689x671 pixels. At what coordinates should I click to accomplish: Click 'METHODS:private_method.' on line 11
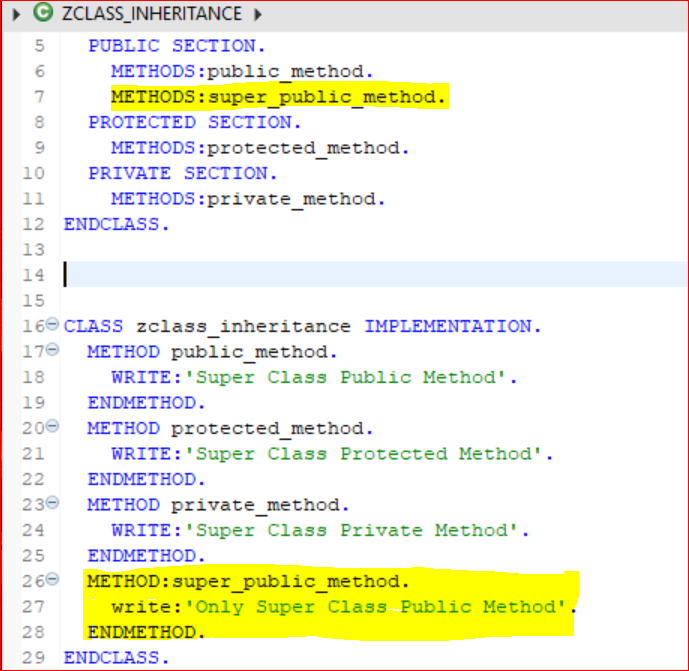248,199
